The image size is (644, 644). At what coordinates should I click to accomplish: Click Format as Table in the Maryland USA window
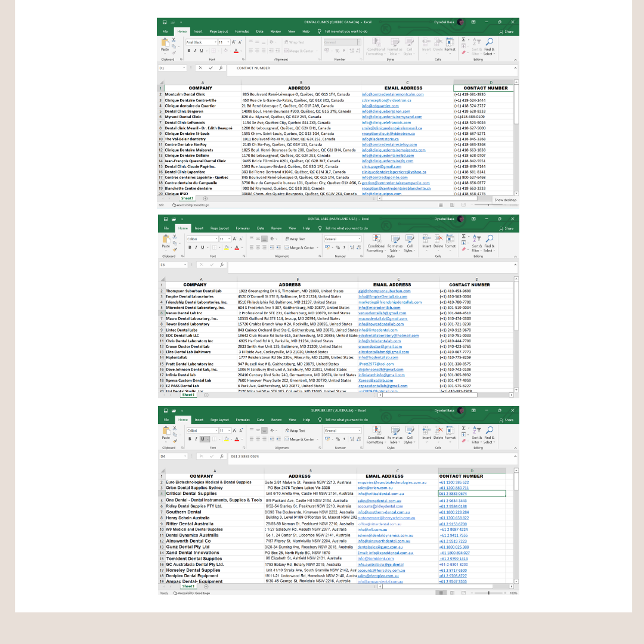pos(395,243)
